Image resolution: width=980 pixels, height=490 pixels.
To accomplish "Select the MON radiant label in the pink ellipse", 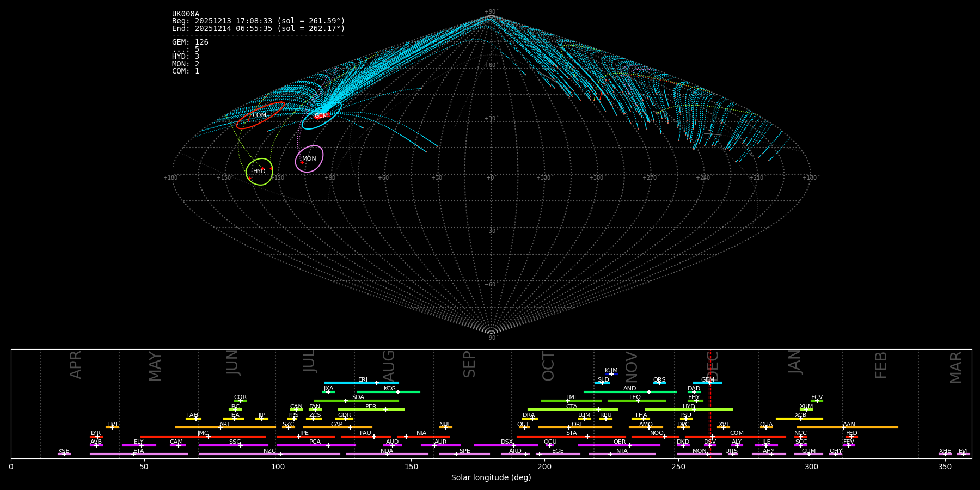I will click(309, 159).
